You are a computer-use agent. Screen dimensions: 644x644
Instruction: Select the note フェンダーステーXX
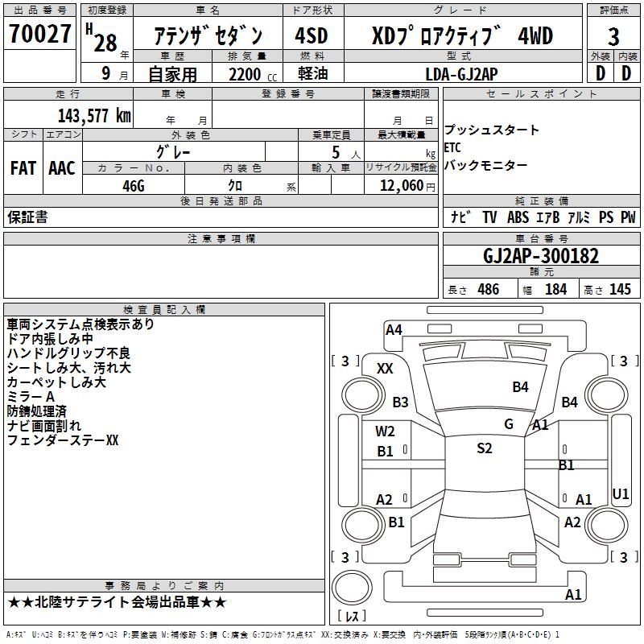click(x=63, y=440)
